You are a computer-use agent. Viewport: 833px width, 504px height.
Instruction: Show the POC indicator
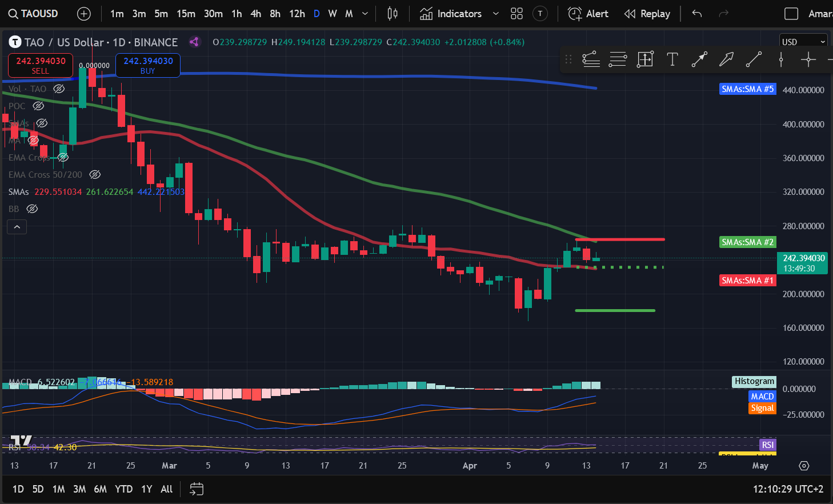pyautogui.click(x=38, y=106)
